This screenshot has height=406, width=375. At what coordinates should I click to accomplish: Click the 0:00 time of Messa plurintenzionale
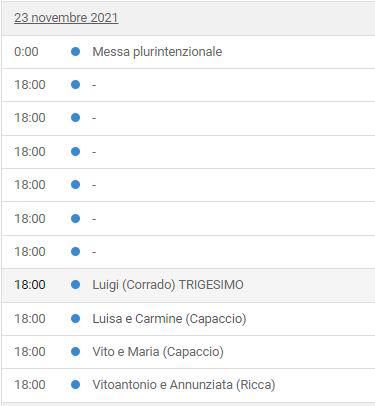(x=26, y=52)
